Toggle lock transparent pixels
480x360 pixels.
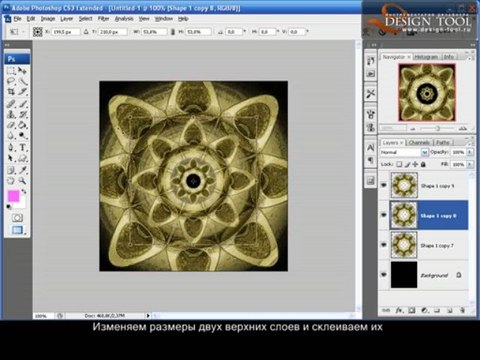click(399, 164)
